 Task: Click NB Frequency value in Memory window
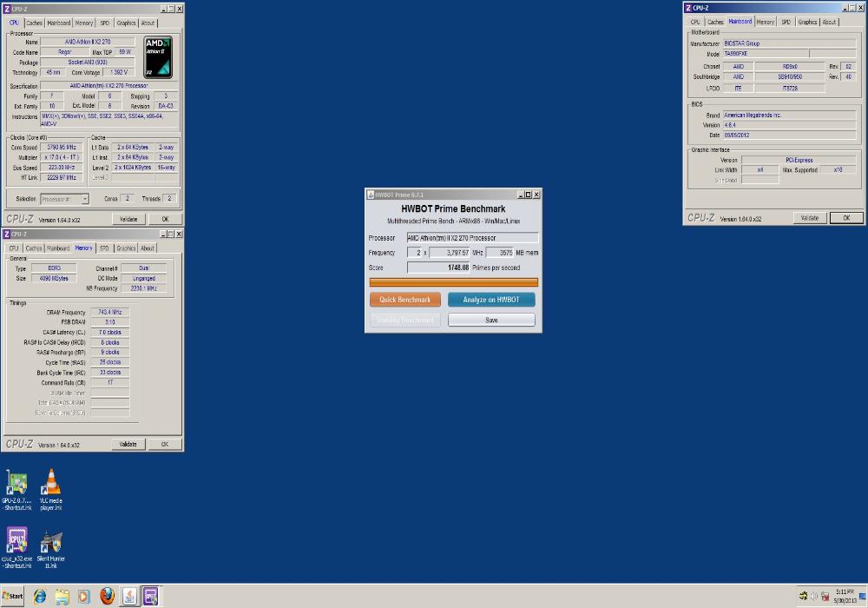tap(143, 288)
